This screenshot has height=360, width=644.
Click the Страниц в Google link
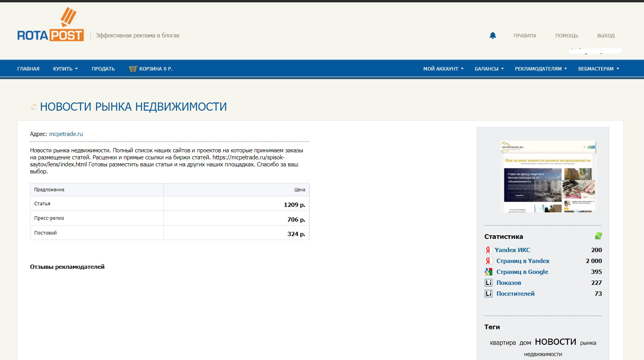coord(522,272)
